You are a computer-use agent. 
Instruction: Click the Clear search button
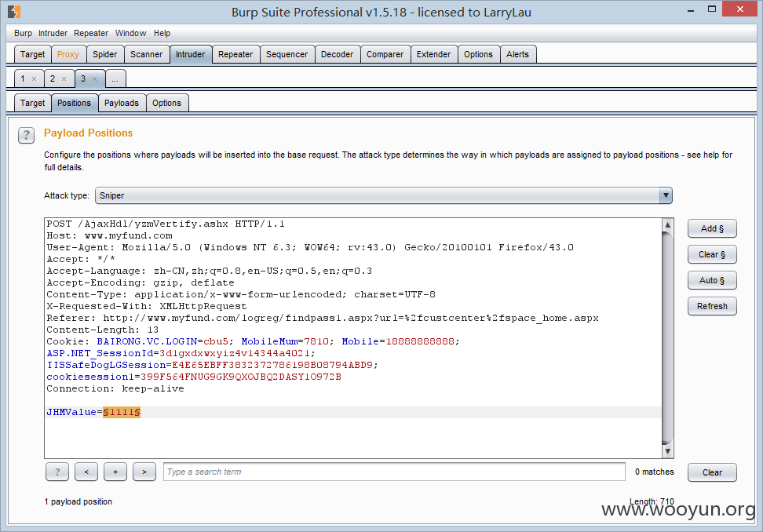tap(712, 472)
